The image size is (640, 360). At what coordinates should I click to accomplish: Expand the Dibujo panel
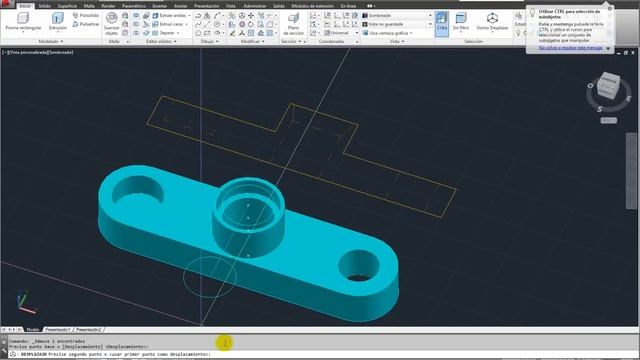click(x=210, y=41)
